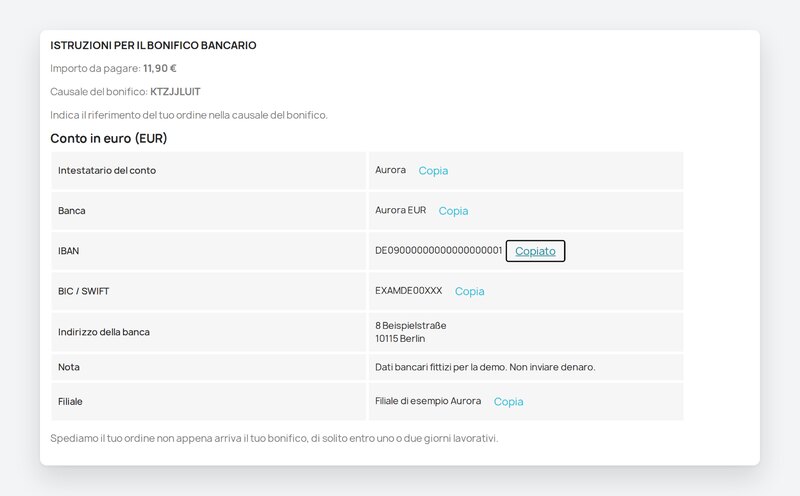This screenshot has width=800, height=496.
Task: Select the IBAN number DE09000000000000000001
Action: tap(439, 251)
